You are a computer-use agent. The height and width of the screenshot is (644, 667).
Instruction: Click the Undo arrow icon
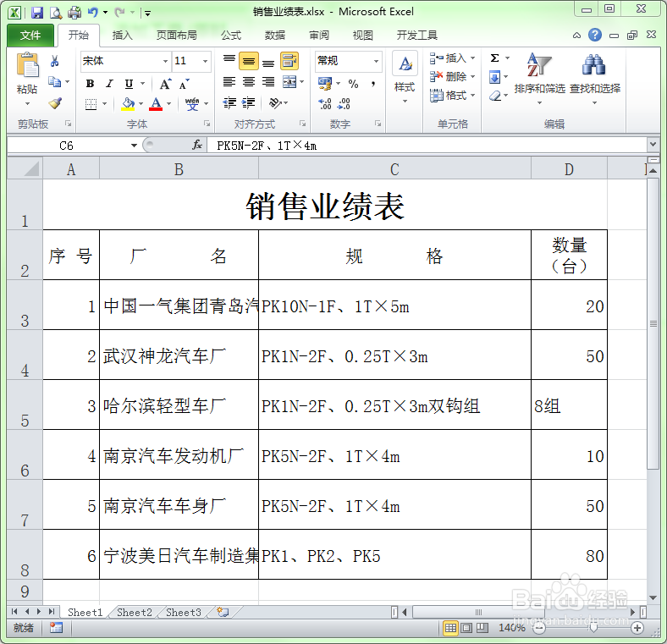93,13
